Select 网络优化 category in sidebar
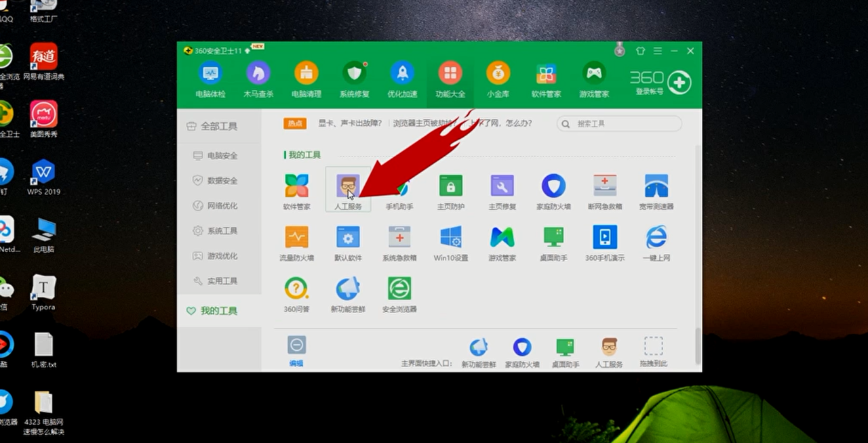 [x=219, y=205]
